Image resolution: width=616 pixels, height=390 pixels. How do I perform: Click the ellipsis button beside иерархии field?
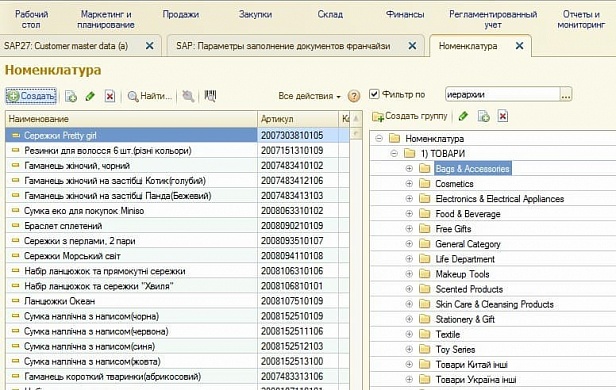click(x=566, y=95)
